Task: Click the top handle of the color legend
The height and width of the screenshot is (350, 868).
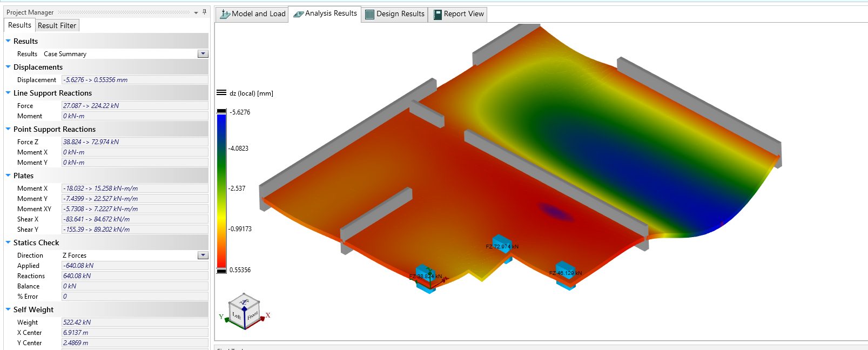Action: [221, 111]
